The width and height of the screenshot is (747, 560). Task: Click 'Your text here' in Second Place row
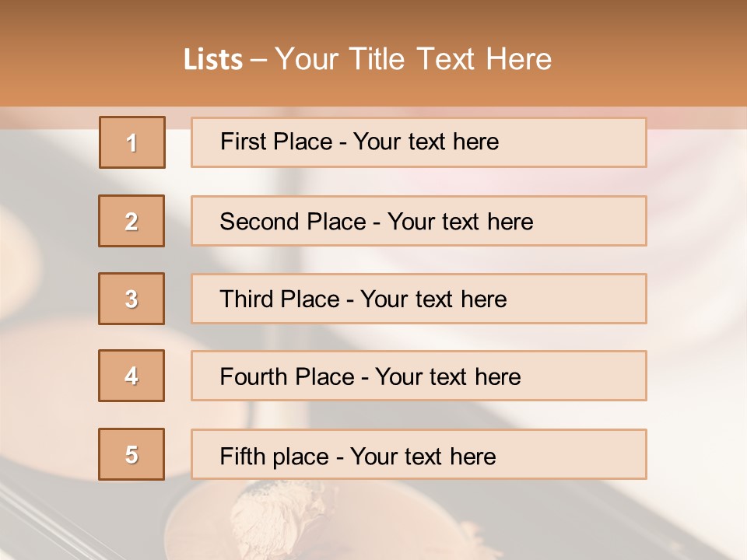pos(460,222)
